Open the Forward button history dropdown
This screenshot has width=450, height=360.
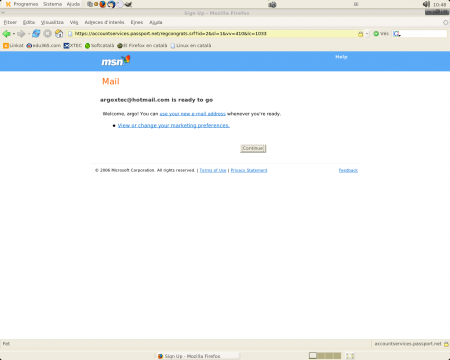click(x=28, y=34)
